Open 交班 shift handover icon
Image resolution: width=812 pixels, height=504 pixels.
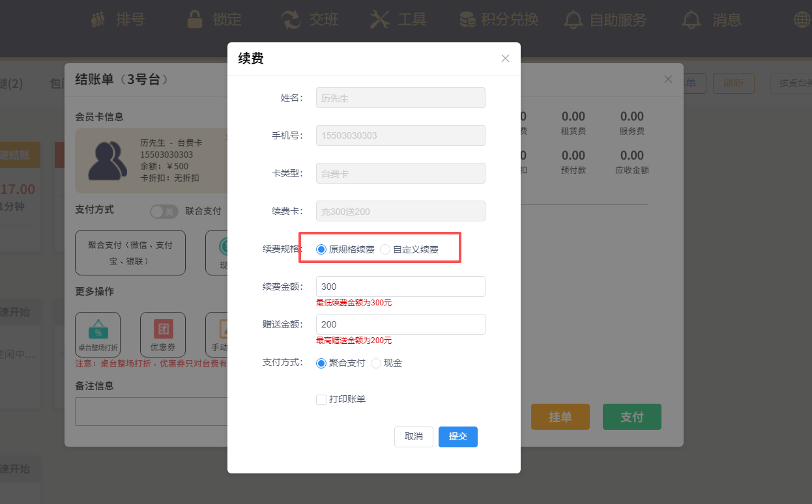[x=291, y=20]
